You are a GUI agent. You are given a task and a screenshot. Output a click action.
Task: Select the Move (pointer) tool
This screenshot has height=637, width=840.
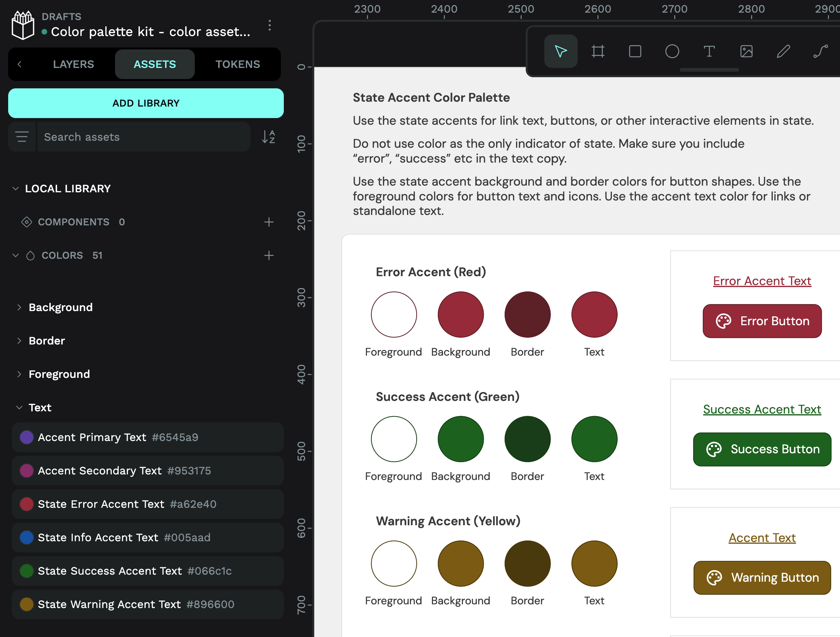click(x=561, y=51)
